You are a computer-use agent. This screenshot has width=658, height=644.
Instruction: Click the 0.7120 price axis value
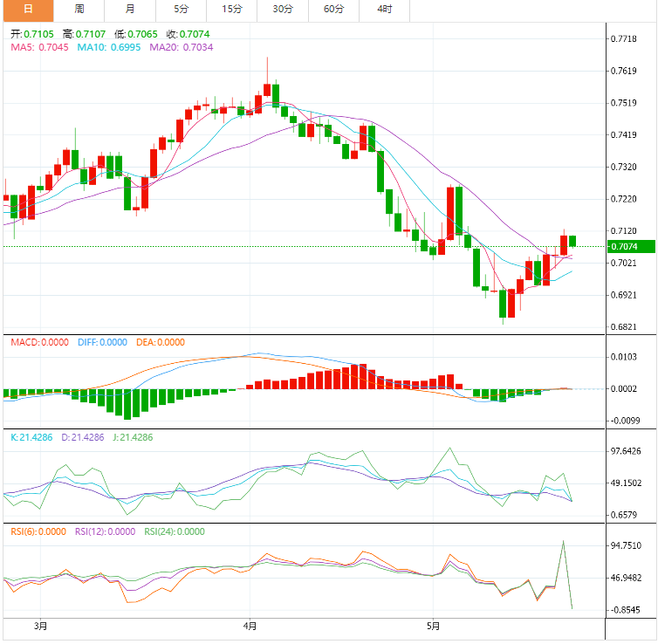click(x=624, y=231)
